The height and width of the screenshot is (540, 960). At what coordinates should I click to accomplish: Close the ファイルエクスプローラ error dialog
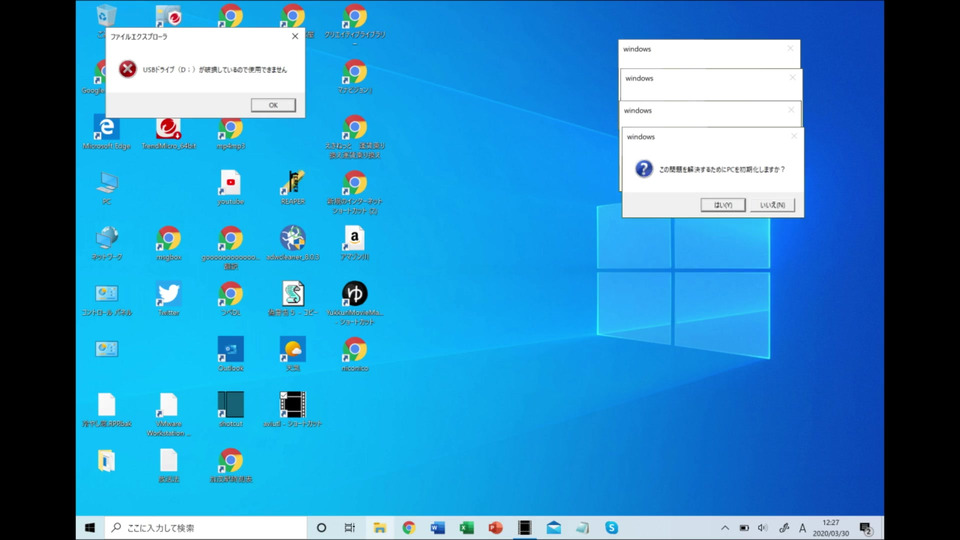pyautogui.click(x=295, y=36)
